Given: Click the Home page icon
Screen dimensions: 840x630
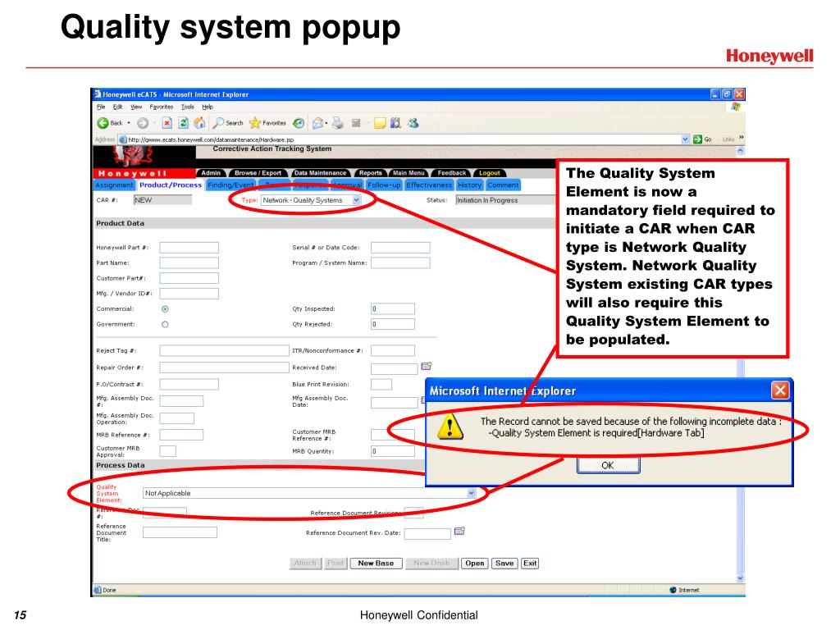Looking at the screenshot, I should coord(199,123).
